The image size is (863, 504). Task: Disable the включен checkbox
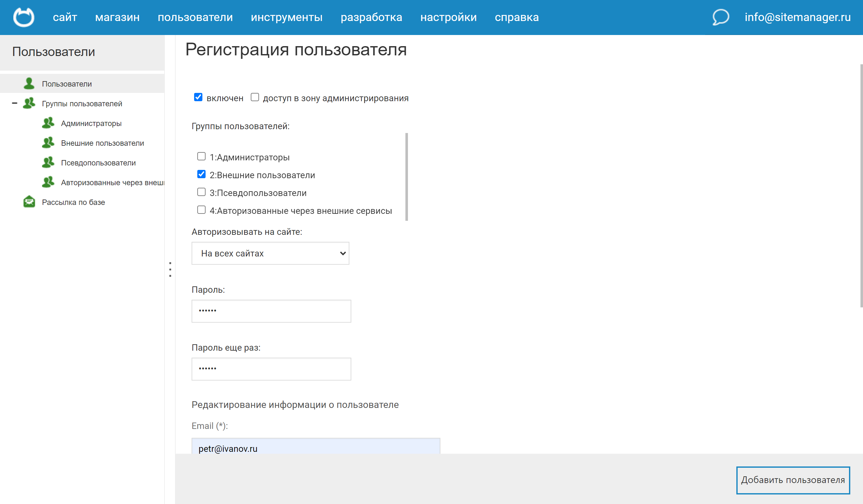click(198, 97)
